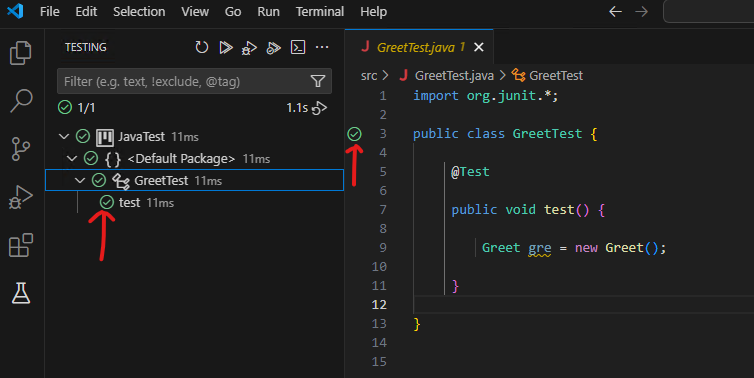This screenshot has height=378, width=754.
Task: Click the import org.junit line
Action: [486, 96]
